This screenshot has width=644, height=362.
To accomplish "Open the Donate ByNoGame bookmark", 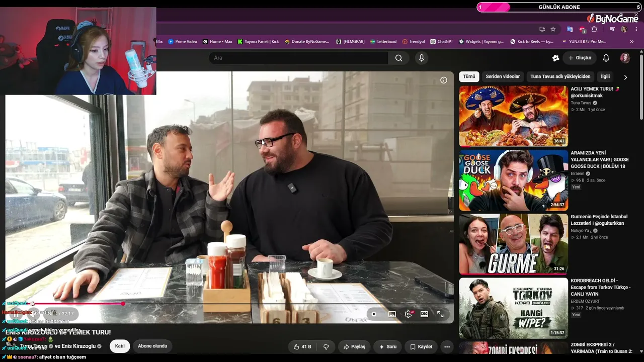I will (306, 42).
